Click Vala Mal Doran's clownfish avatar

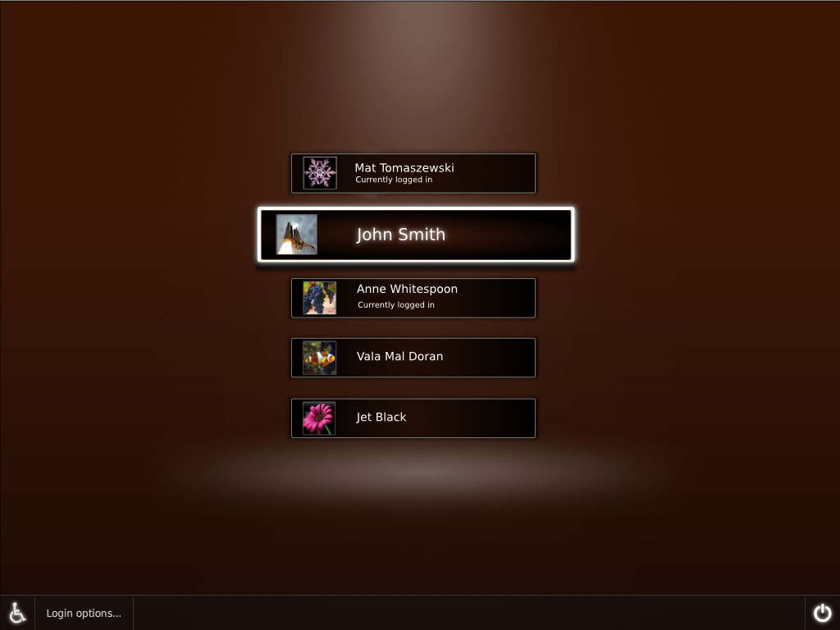319,358
